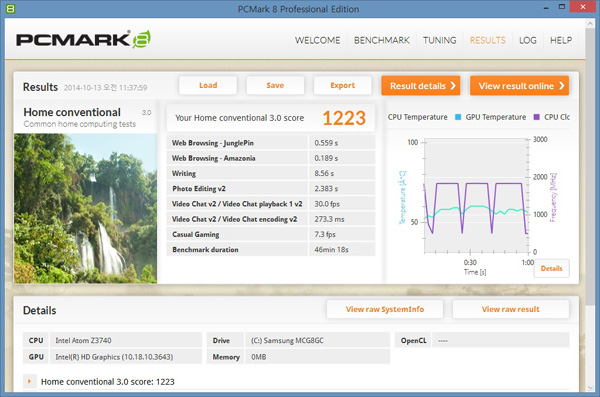Open the WELCOME tab

click(317, 40)
